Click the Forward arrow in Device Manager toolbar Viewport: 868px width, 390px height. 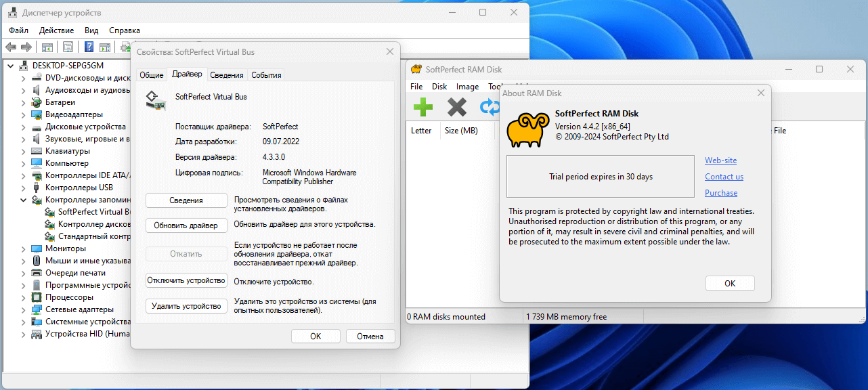tap(26, 47)
